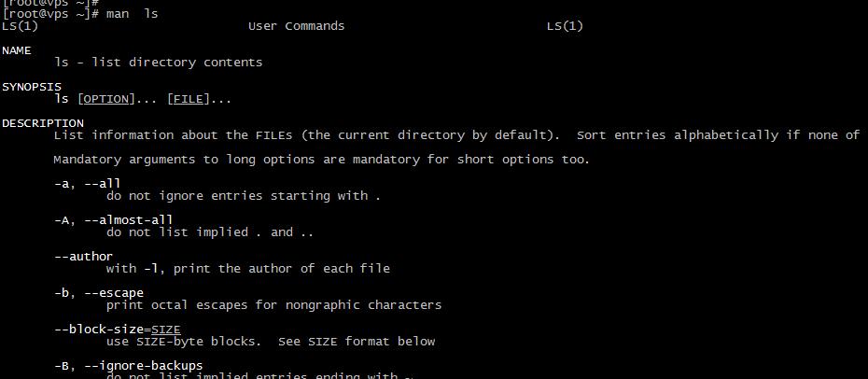
Task: Click the right LS(1) page header
Action: pos(565,26)
